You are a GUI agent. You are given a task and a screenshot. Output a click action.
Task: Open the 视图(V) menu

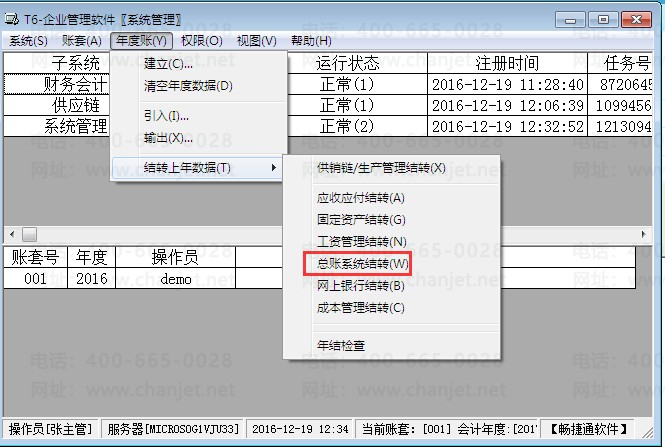257,41
